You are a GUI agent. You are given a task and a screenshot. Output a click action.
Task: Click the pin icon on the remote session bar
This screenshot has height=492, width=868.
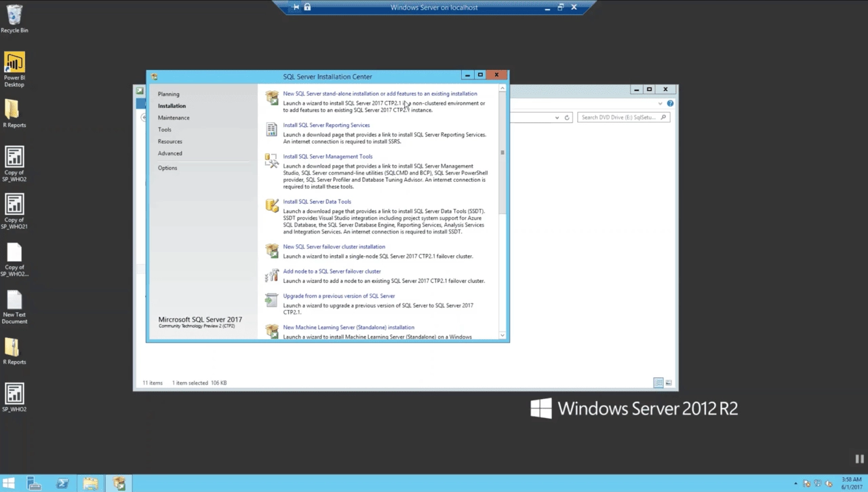(296, 7)
